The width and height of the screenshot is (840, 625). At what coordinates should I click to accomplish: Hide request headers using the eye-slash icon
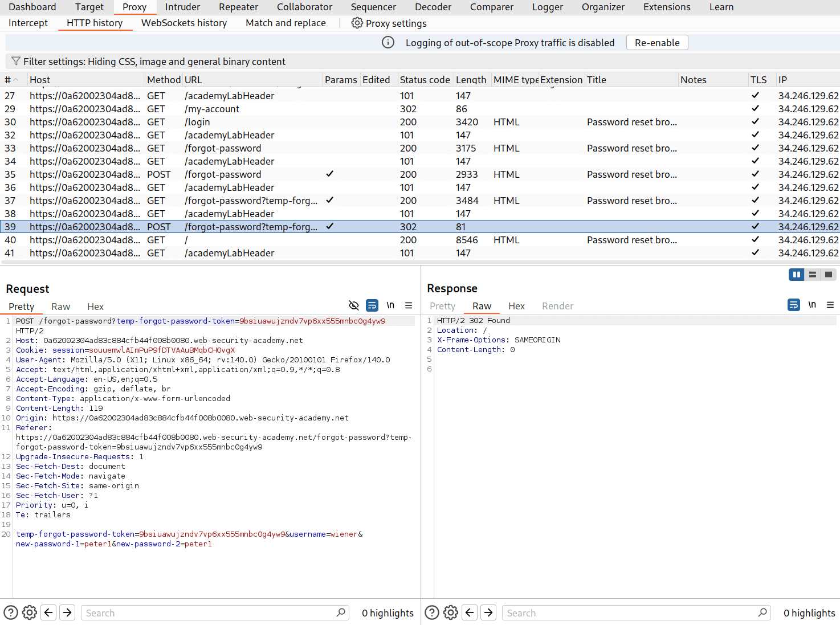coord(354,305)
